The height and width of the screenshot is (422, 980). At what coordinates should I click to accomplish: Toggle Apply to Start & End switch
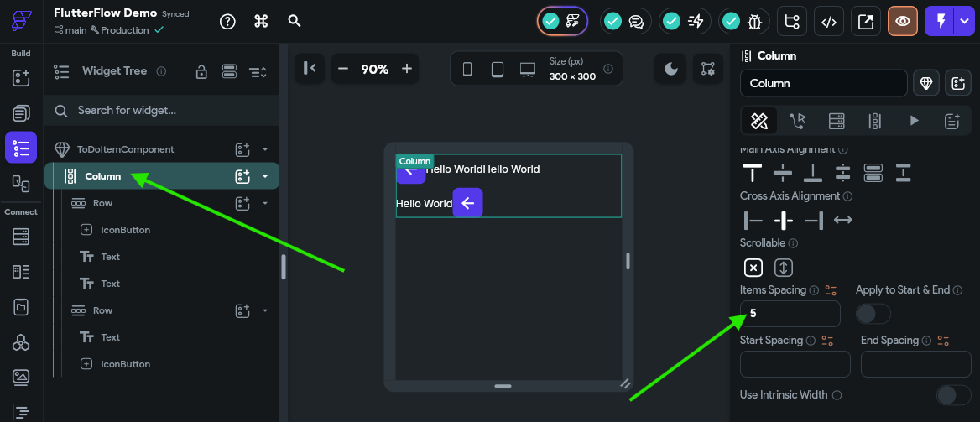(873, 314)
